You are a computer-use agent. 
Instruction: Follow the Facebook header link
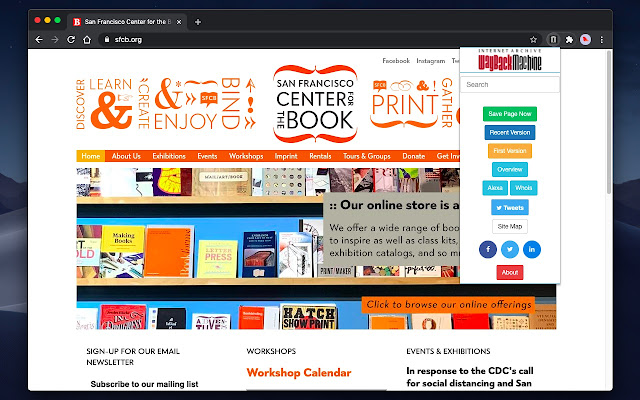pos(396,61)
